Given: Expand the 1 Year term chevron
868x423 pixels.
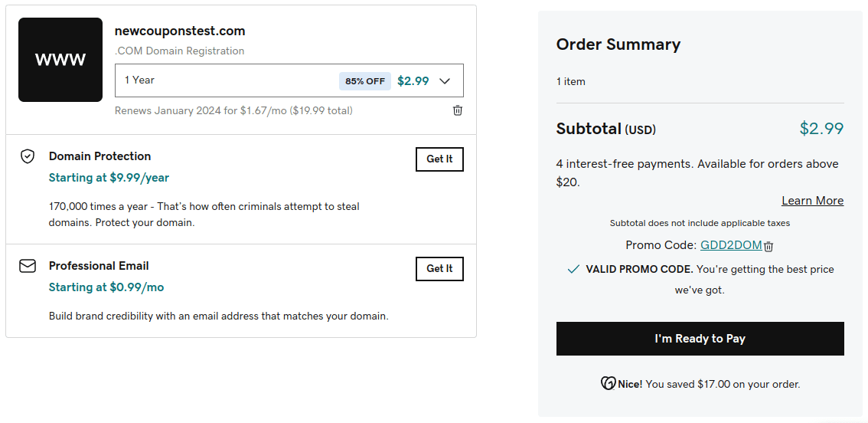Looking at the screenshot, I should pos(445,80).
